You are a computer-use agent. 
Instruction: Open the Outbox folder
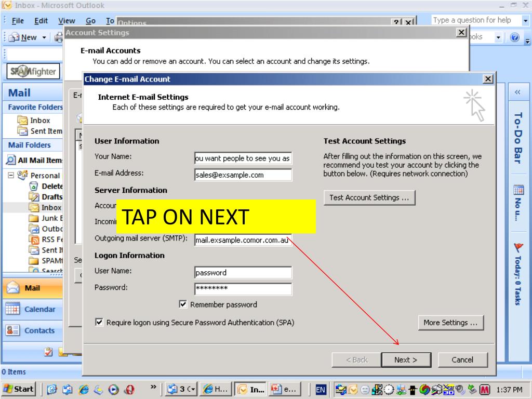(46, 229)
